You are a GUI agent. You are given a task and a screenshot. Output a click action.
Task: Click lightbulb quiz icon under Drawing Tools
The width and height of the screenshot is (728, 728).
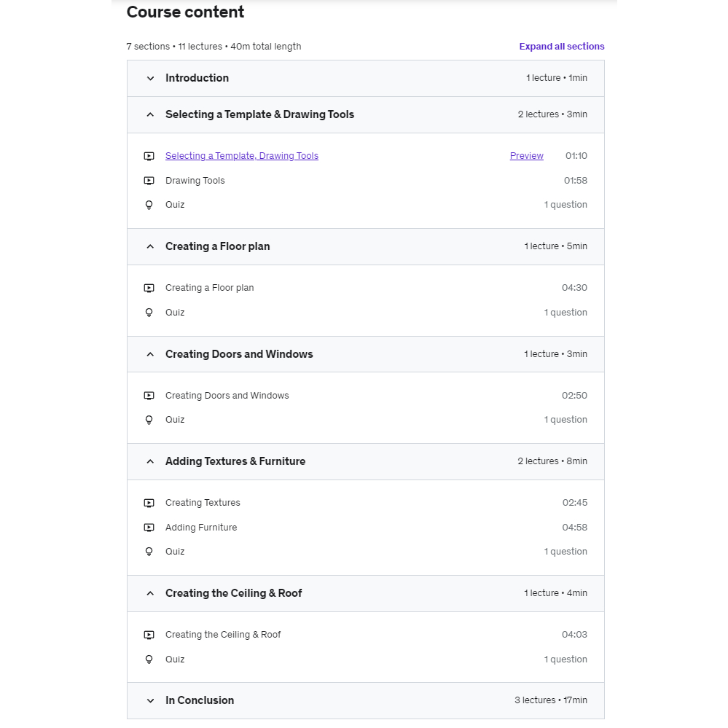[149, 205]
